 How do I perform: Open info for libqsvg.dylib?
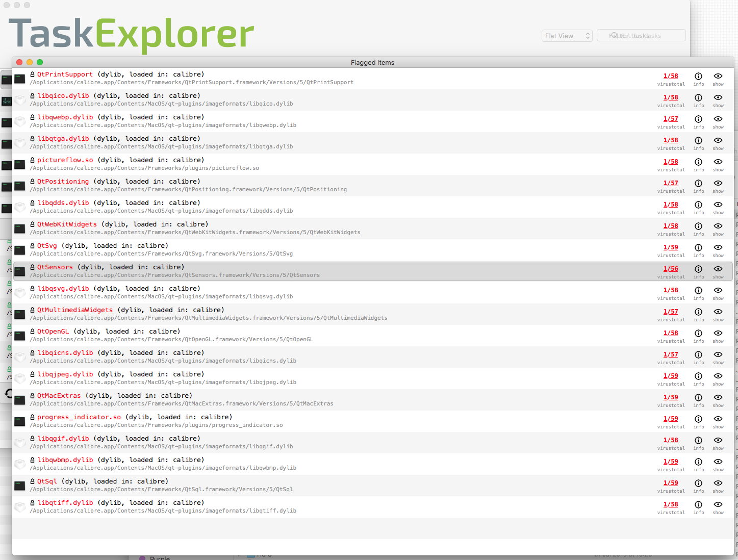(x=698, y=290)
